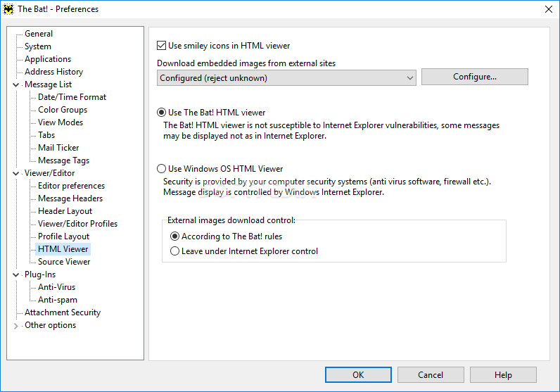Viewport: 560px width, 392px height.
Task: Uncheck Use smiley icons in HTML viewer
Action: (x=161, y=45)
